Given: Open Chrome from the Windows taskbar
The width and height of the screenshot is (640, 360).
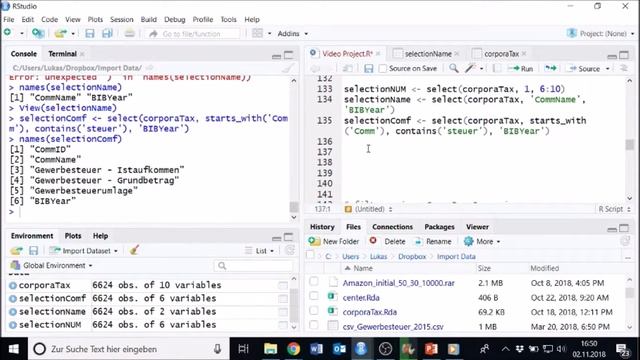Looking at the screenshot, I should (x=293, y=349).
